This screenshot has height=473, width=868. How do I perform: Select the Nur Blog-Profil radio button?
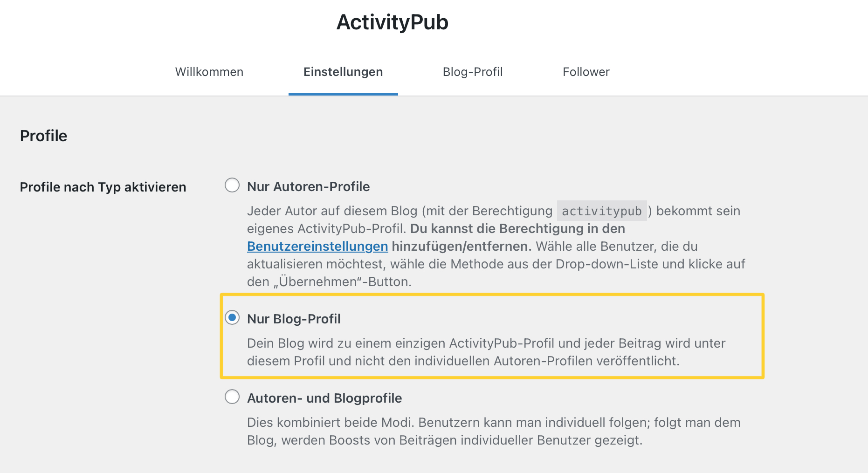coord(232,318)
